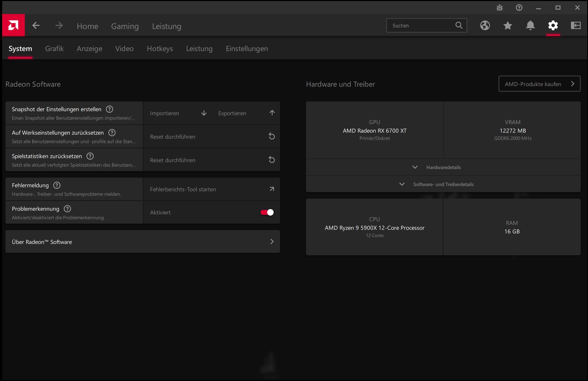Screen dimensions: 588x381
Task: Show help for Problemerkennung
Action: 67,209
